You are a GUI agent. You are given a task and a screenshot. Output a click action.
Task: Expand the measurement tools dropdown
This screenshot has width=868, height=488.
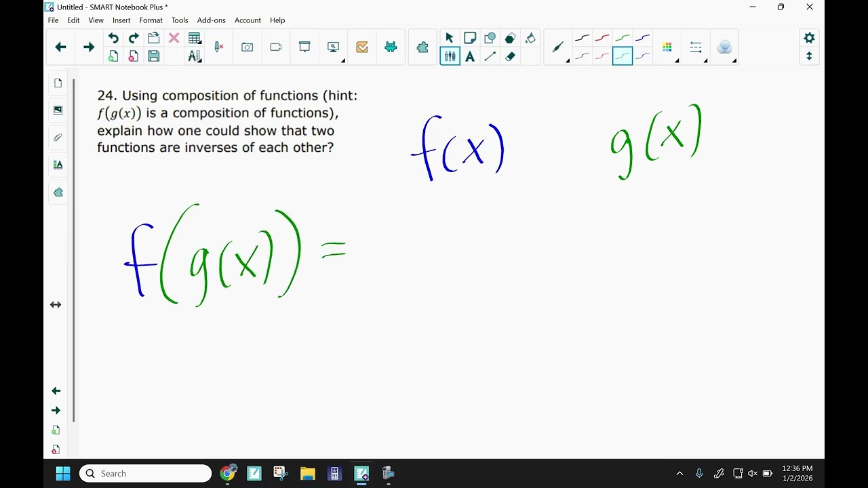tap(195, 56)
